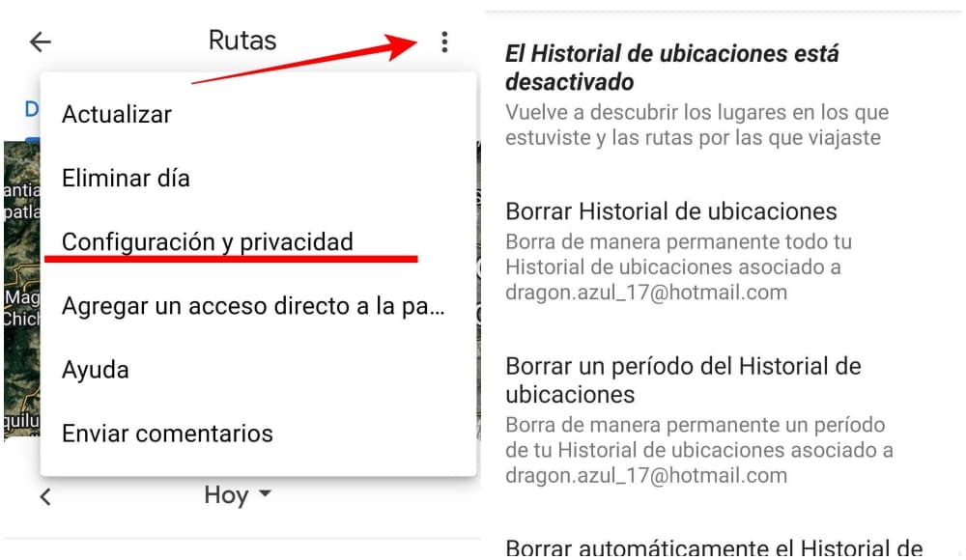Tap the email dragon.azul_17@hotmail.com
The width and height of the screenshot is (966, 560).
point(645,292)
